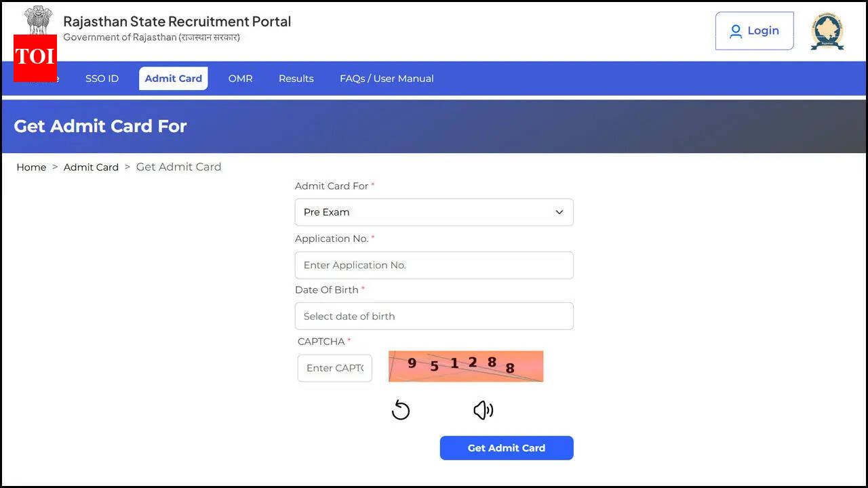Expand the Admit Card For dropdown
This screenshot has width=868, height=488.
point(434,212)
